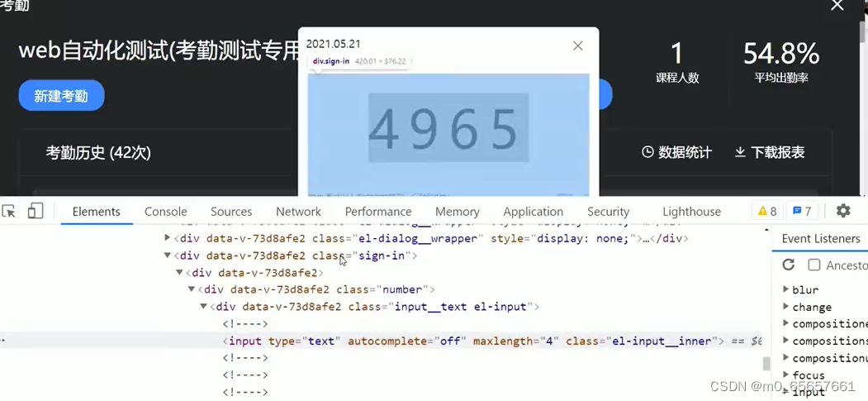Open the Application tab
Screen dimensions: 868x401
533,212
